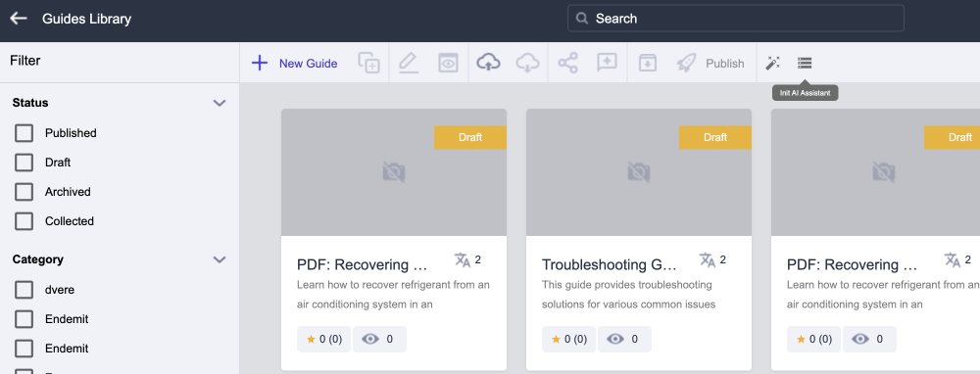
Task: Select the pencil edit icon
Action: pos(408,63)
